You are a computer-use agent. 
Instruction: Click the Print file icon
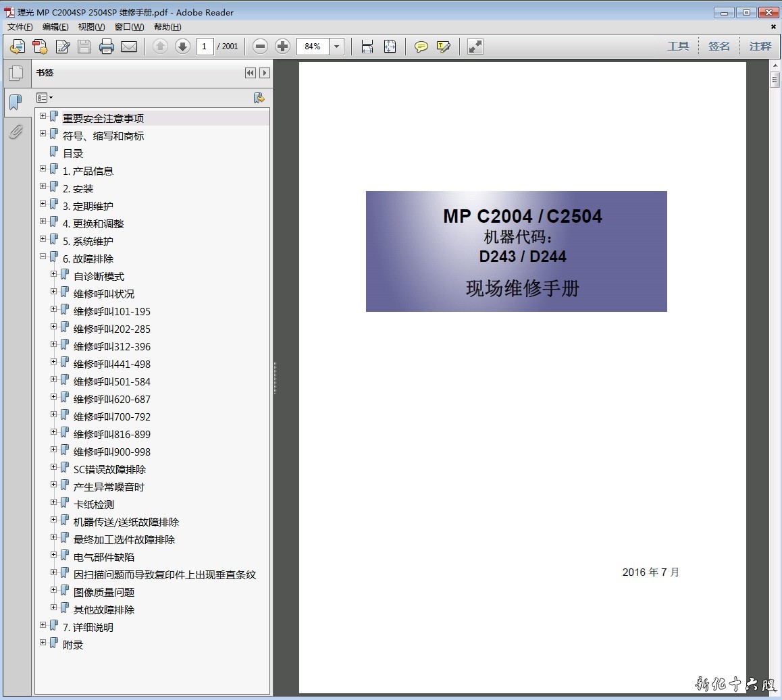point(106,47)
